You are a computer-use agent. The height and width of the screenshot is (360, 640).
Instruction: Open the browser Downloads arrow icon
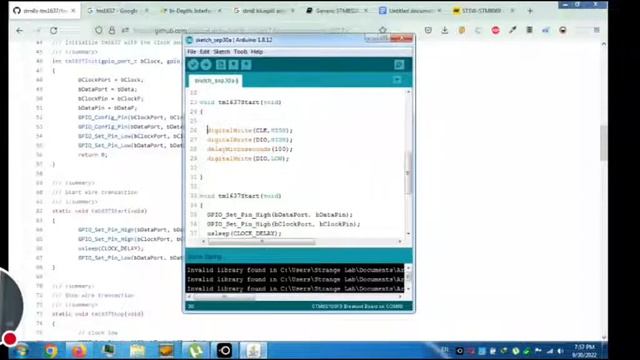pos(444,30)
